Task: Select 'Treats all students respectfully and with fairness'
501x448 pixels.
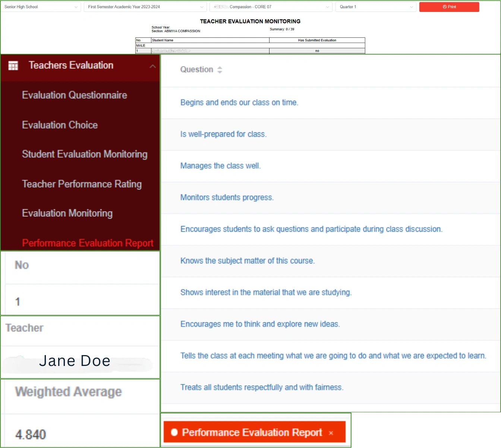Action: tap(262, 387)
